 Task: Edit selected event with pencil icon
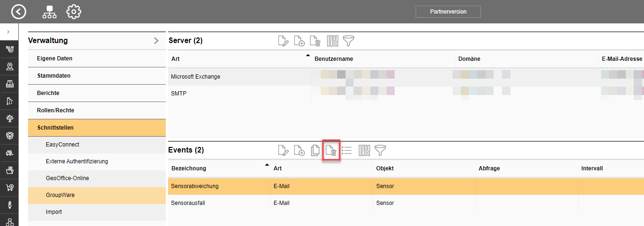click(283, 150)
